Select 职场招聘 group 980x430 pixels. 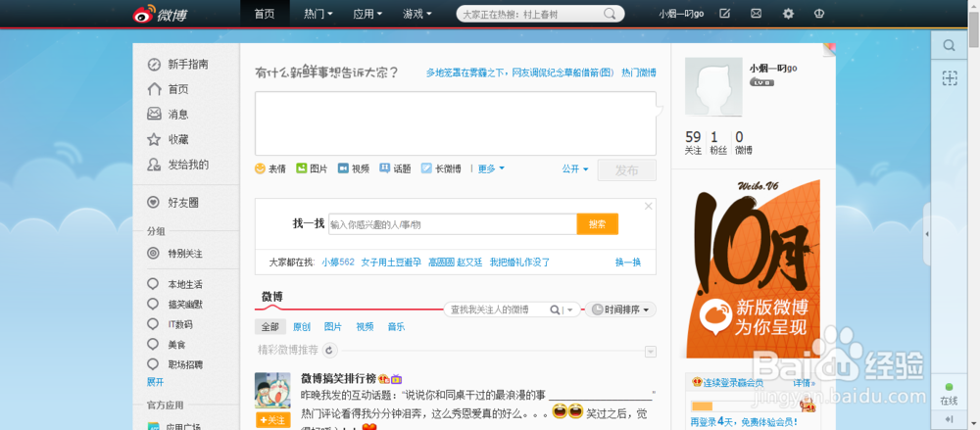(x=174, y=364)
